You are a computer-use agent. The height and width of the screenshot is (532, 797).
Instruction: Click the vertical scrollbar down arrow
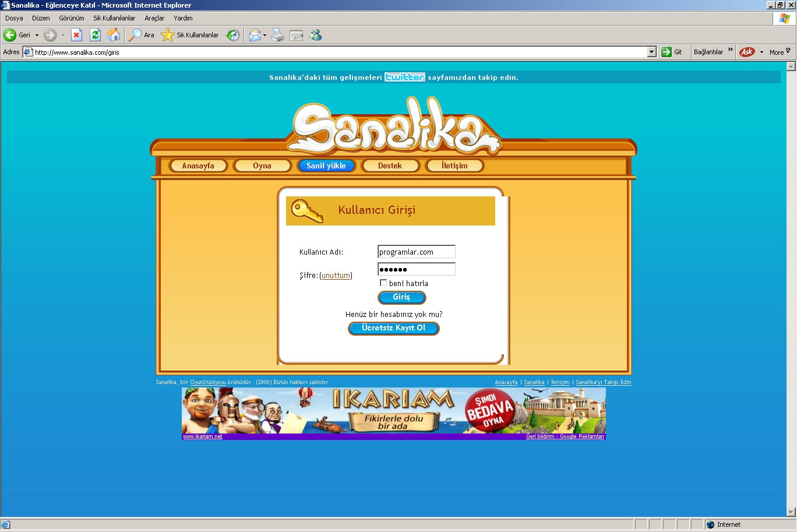(791, 512)
